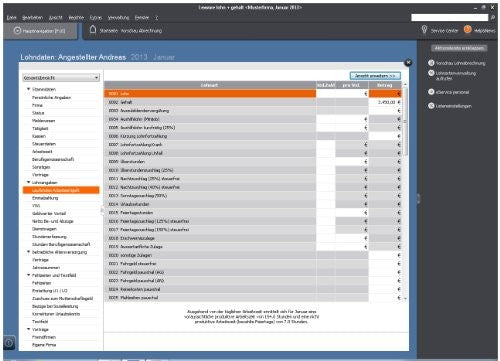The image size is (500, 361).
Task: Click the magnifier search icon
Action: coord(493,17)
